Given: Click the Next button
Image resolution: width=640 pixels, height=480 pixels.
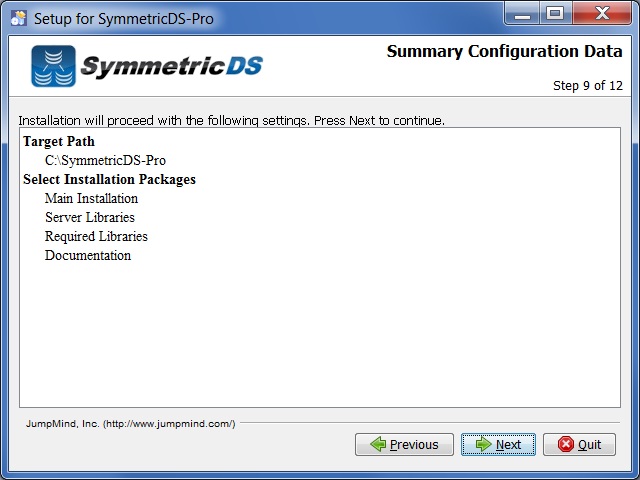Looking at the screenshot, I should coord(498,444).
